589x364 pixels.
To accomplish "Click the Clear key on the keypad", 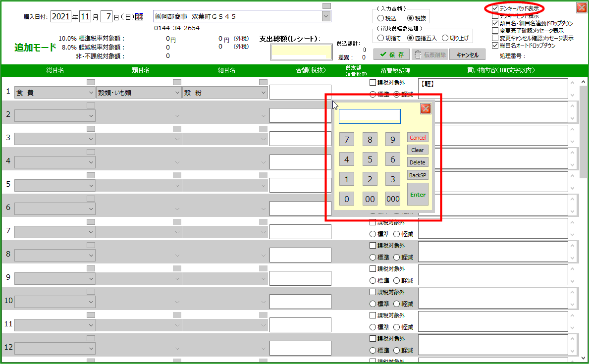I will coord(418,150).
